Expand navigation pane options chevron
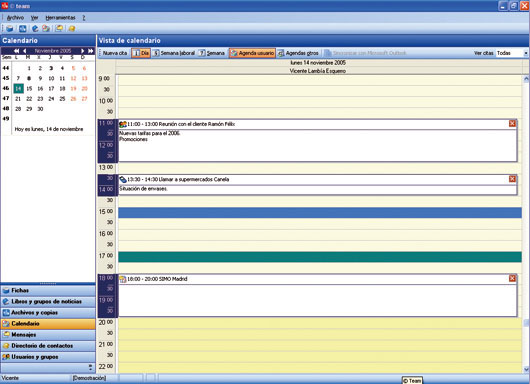 coord(90,367)
